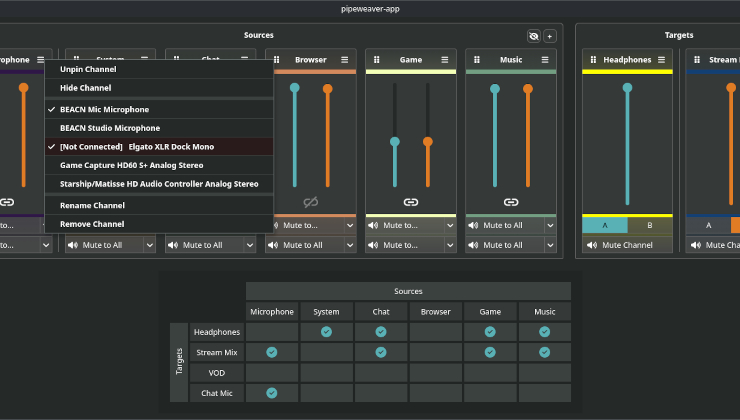Choose Hide Channel from context menu
The height and width of the screenshot is (420, 740).
pyautogui.click(x=159, y=88)
